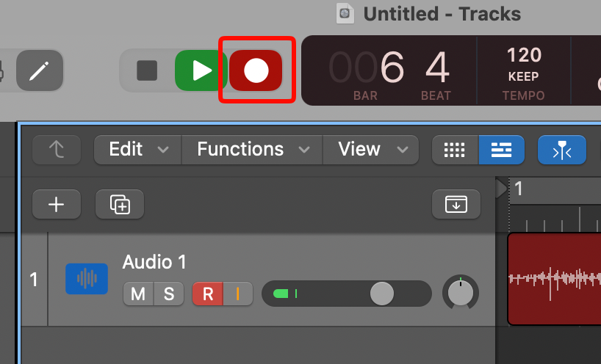
Task: Select the blue list view icon
Action: point(501,150)
